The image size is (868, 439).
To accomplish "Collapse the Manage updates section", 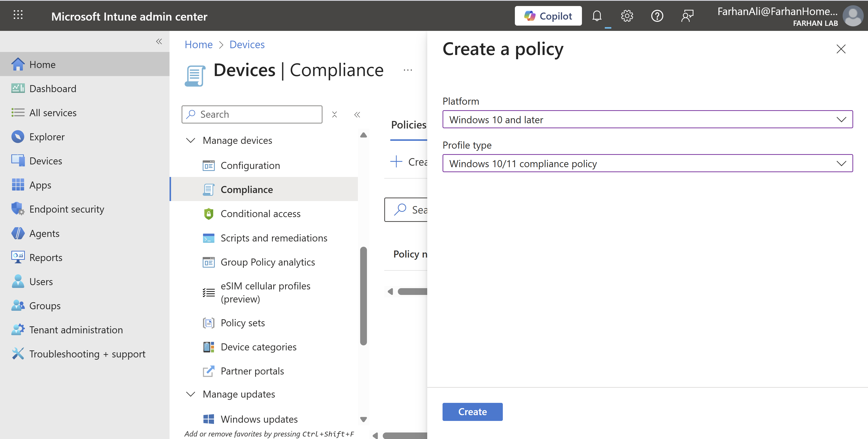I will (x=191, y=394).
